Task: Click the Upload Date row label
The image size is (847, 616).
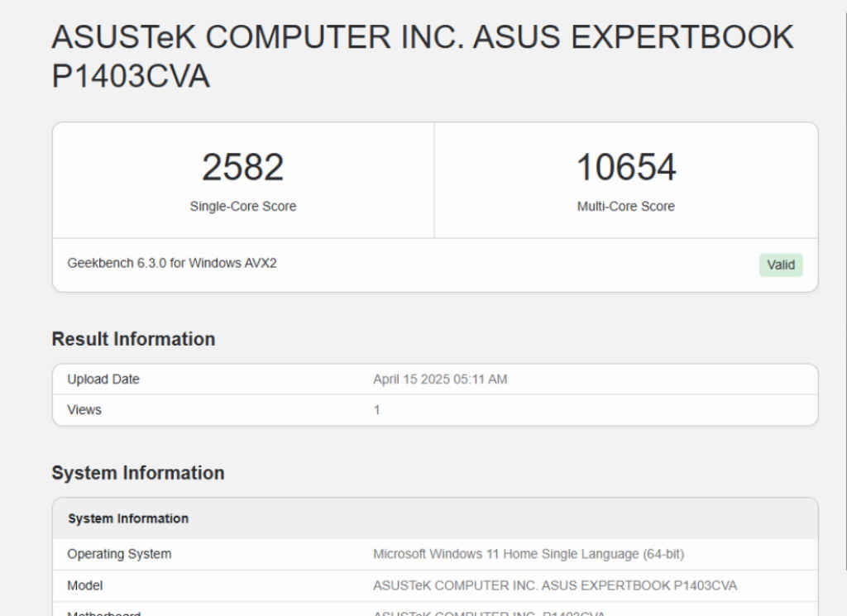Action: point(103,379)
